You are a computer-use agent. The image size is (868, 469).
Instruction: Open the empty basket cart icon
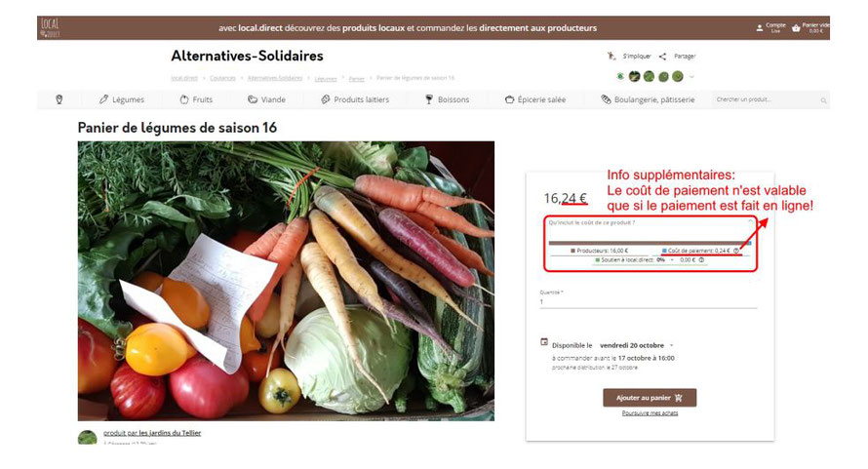click(796, 27)
